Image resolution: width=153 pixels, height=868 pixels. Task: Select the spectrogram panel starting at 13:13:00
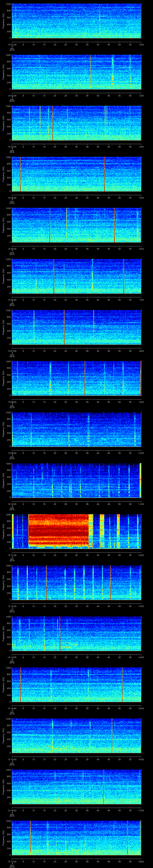pos(77,633)
